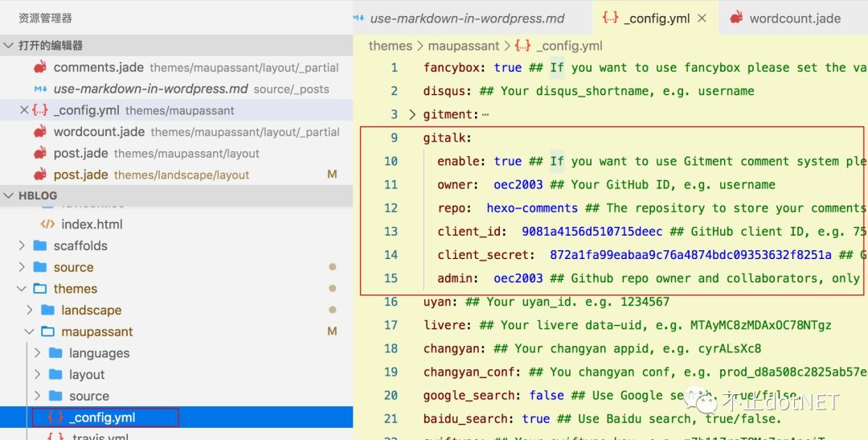Click the landscape folder icon
868x440 pixels.
pyautogui.click(x=47, y=310)
